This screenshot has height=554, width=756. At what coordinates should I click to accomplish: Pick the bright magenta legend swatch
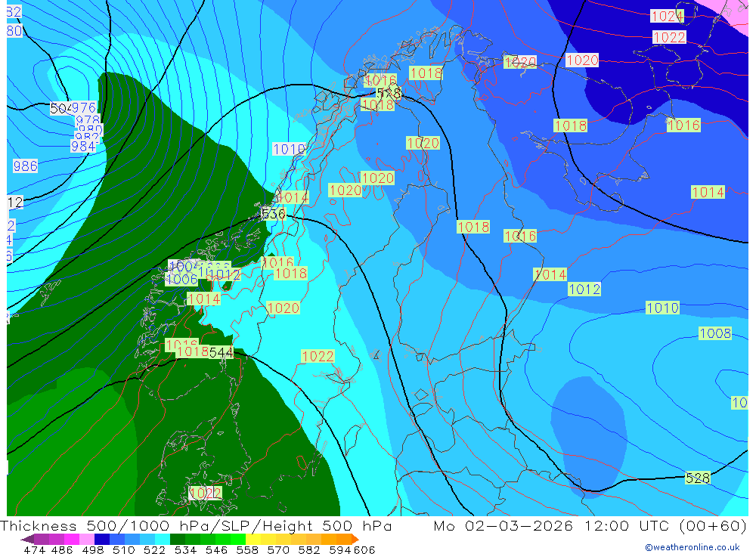70,539
